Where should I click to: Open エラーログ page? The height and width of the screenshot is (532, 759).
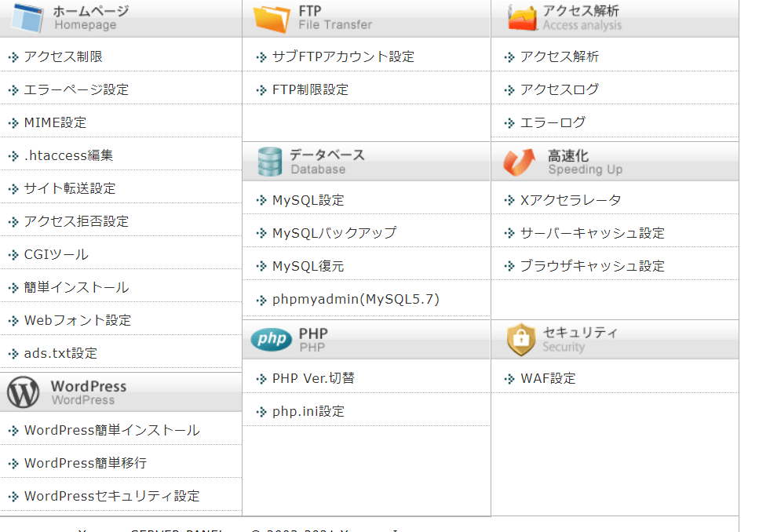point(553,122)
